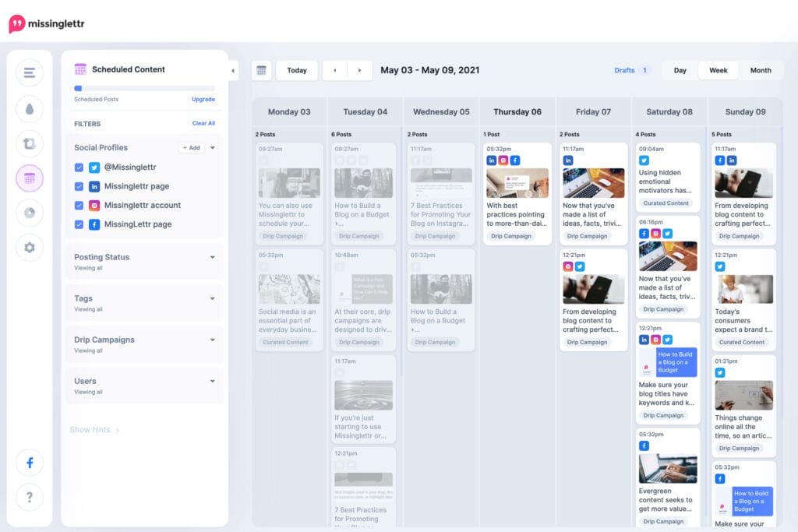
Task: Switch to Day view
Action: (x=680, y=70)
